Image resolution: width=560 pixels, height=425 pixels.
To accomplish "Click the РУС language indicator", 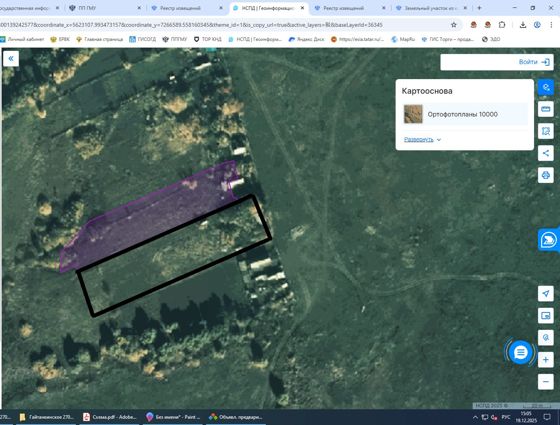I will point(506,417).
